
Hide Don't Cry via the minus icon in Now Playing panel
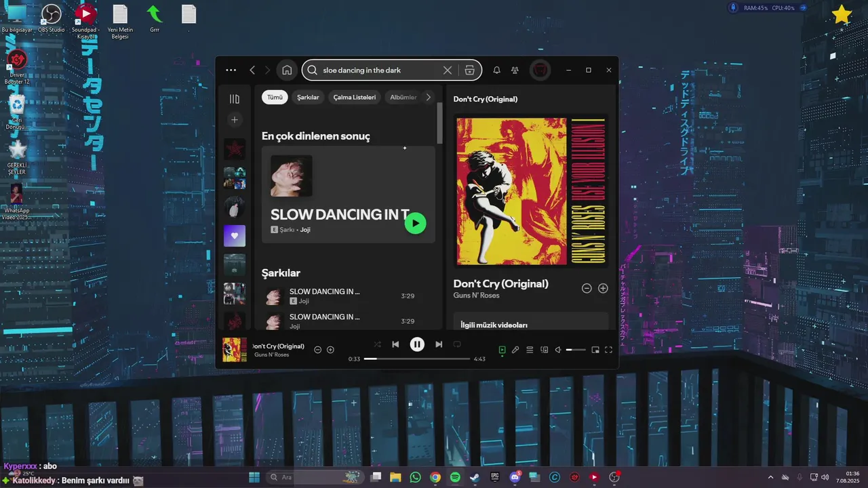[587, 288]
